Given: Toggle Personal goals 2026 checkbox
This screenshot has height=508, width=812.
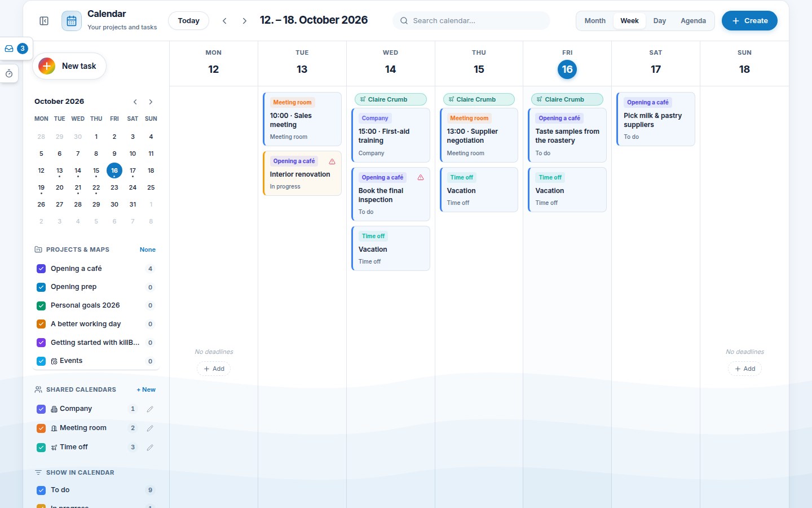Looking at the screenshot, I should coord(41,306).
